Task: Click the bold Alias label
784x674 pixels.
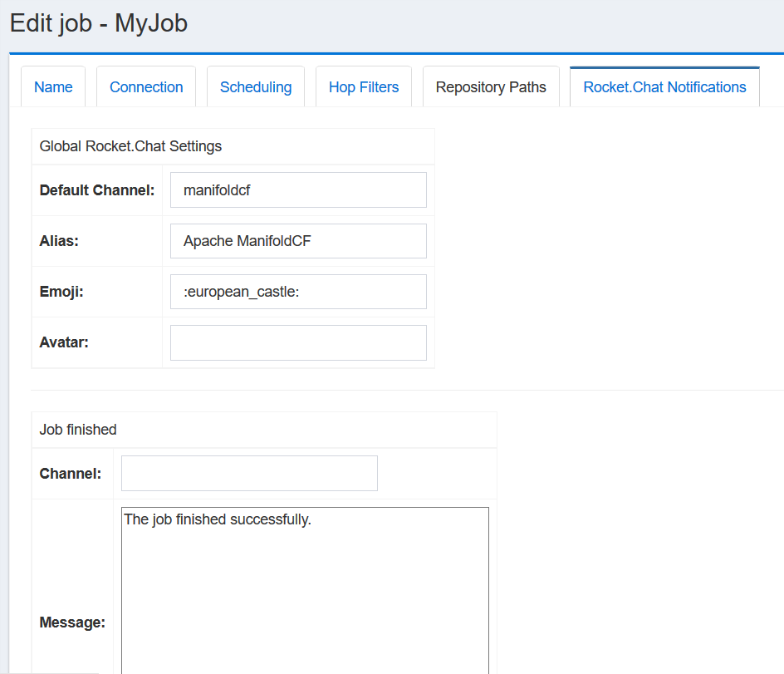Action: (x=57, y=241)
